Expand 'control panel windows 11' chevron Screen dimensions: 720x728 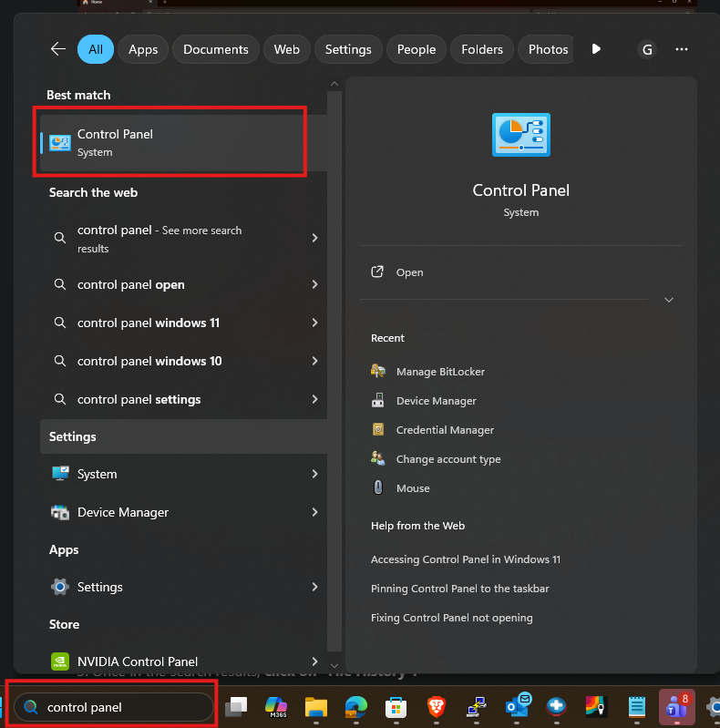coord(314,323)
